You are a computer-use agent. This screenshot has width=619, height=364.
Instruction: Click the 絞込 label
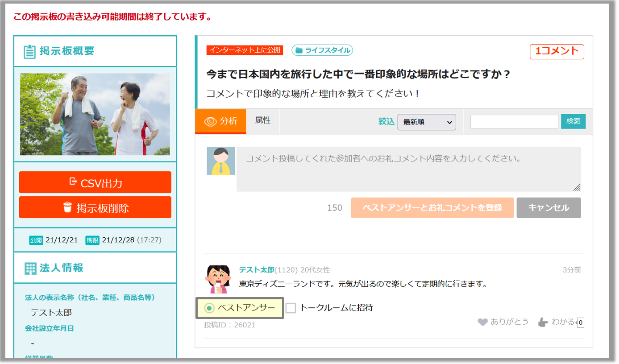point(386,121)
